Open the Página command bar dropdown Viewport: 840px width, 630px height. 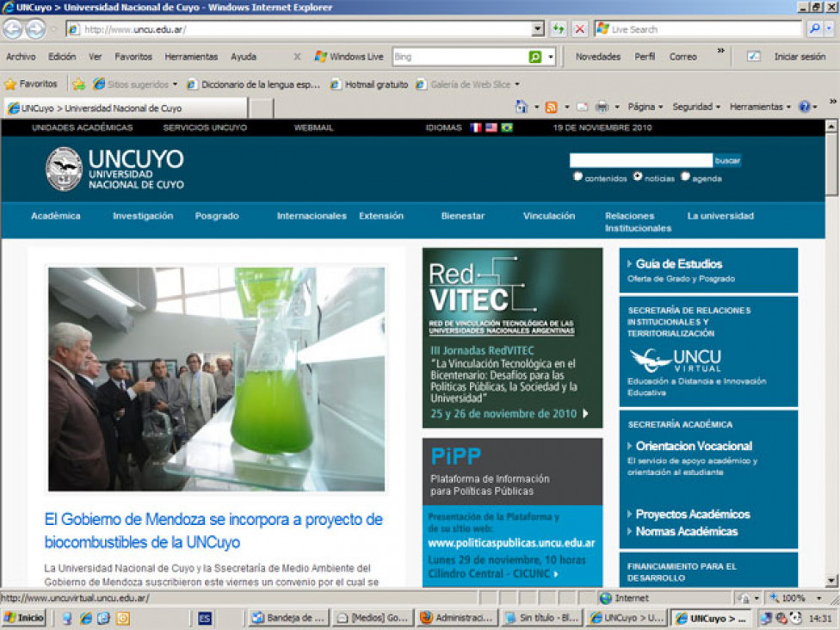645,107
